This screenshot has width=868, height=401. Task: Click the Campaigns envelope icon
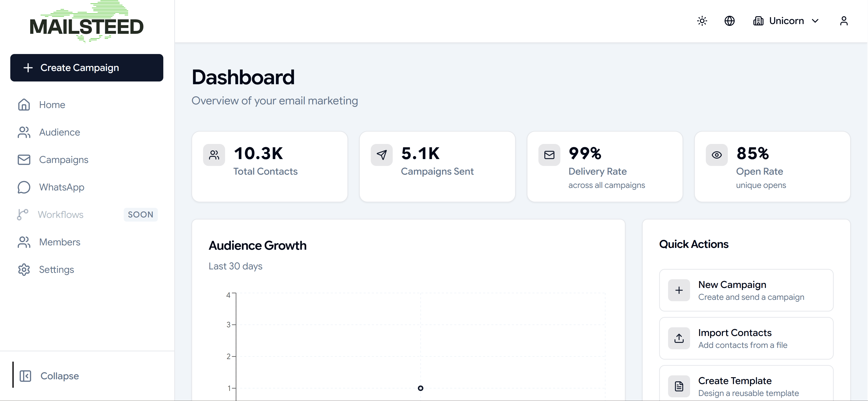(24, 160)
